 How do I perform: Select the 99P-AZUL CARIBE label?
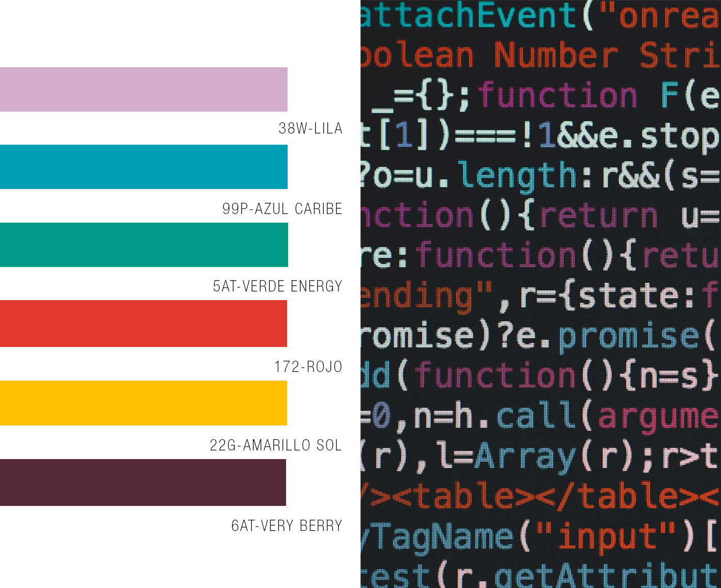[282, 209]
